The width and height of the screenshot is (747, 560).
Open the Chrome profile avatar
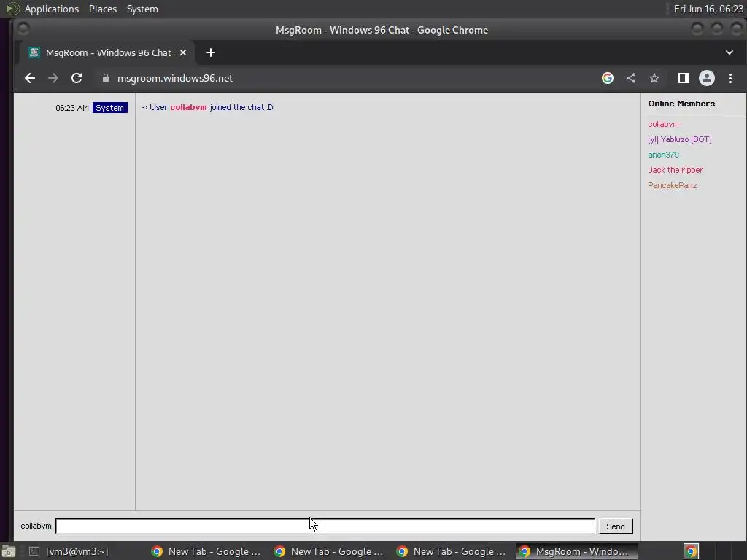click(706, 78)
